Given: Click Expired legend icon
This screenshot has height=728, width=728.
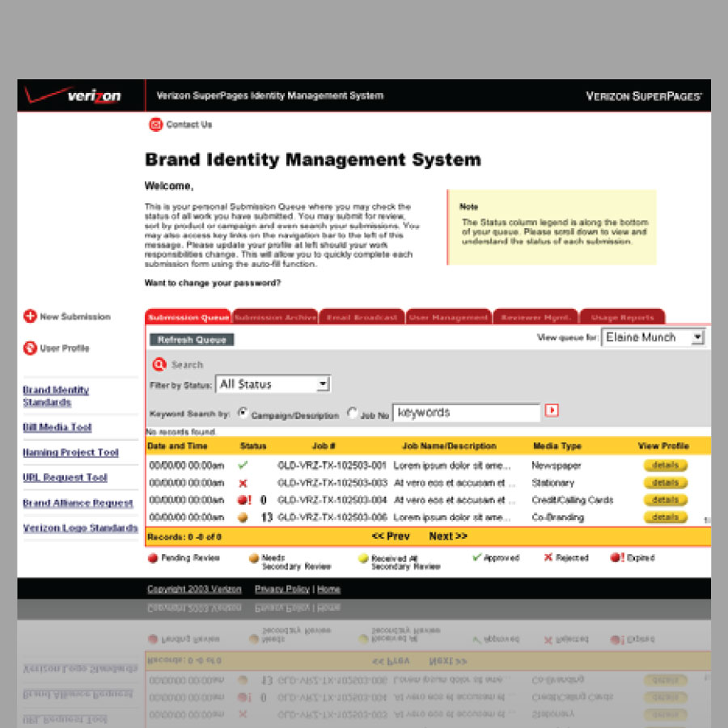Looking at the screenshot, I should point(617,557).
